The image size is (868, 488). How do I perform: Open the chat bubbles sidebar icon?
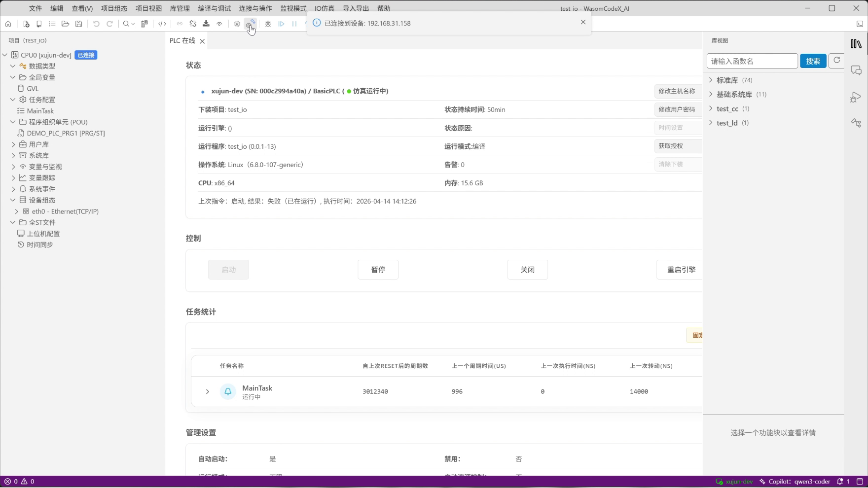click(x=856, y=70)
